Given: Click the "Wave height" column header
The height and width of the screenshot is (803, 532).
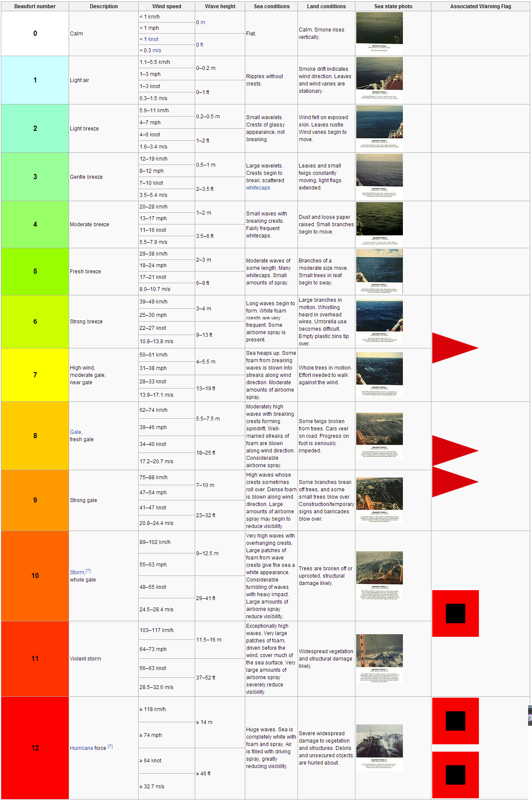Looking at the screenshot, I should 220,6.
